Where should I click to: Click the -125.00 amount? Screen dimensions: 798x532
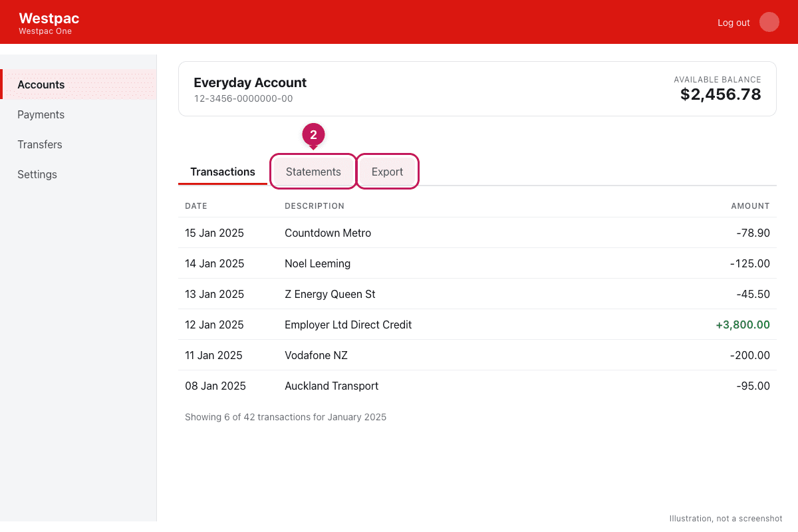[749, 263]
